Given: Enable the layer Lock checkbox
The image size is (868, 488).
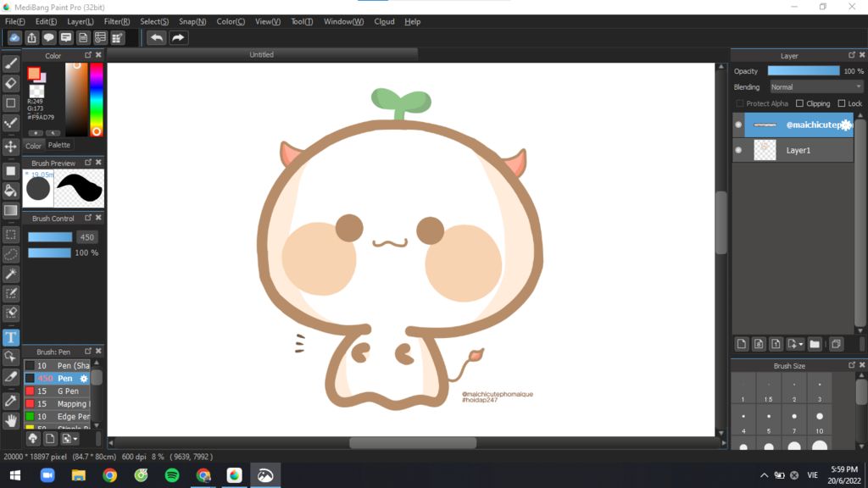Looking at the screenshot, I should [x=841, y=103].
